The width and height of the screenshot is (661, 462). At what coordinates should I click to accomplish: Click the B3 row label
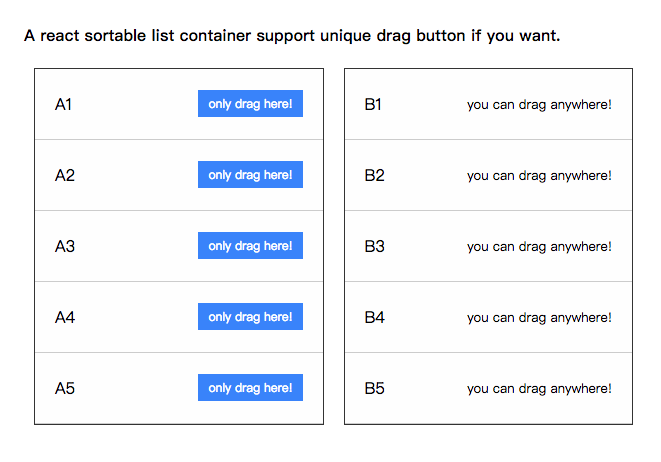374,246
